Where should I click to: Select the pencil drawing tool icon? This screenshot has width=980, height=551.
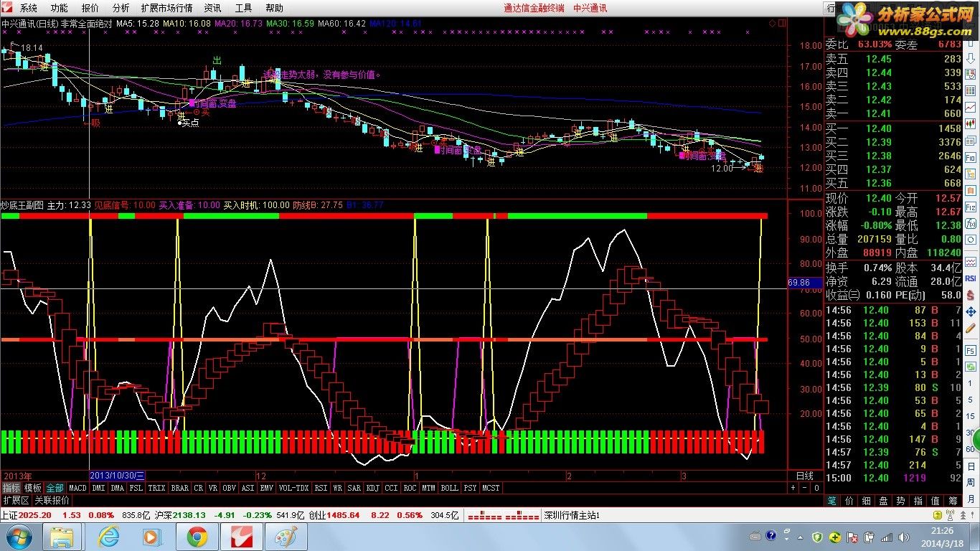(970, 328)
